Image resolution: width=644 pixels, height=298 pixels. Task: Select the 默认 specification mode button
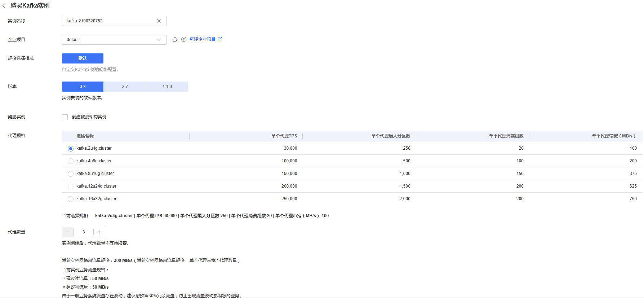[83, 58]
